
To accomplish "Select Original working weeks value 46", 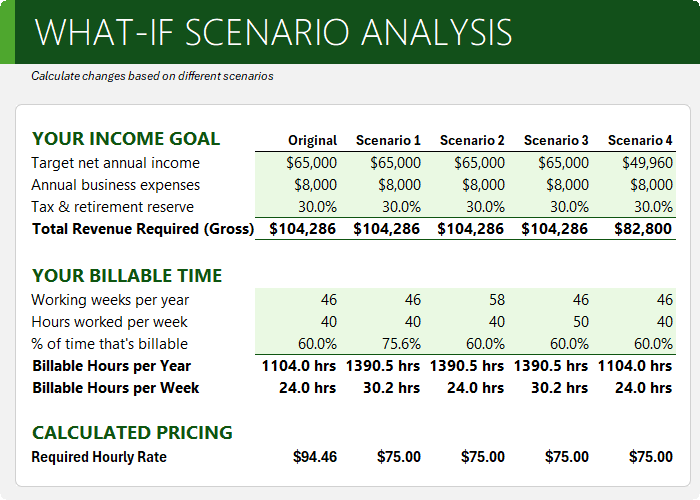I will tap(329, 300).
